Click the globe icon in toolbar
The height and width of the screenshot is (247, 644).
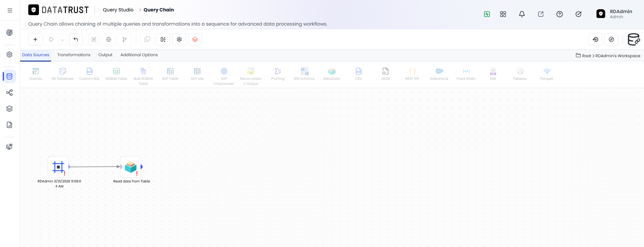pos(109,39)
